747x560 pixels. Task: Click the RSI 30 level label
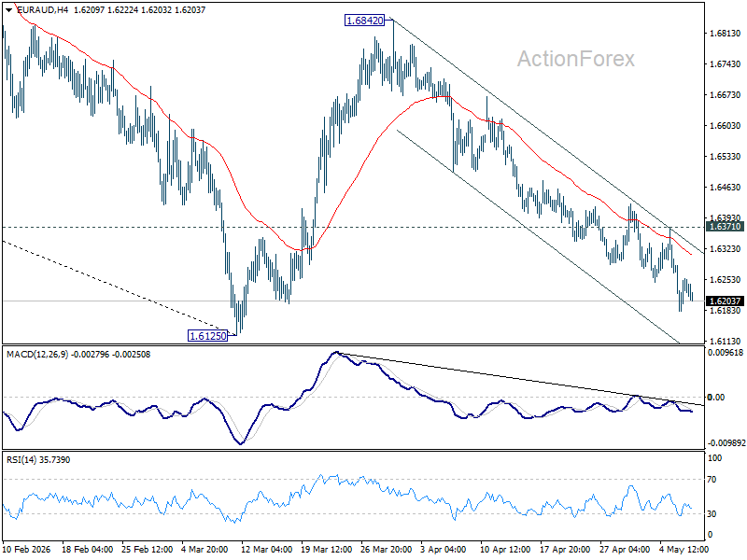pyautogui.click(x=712, y=514)
